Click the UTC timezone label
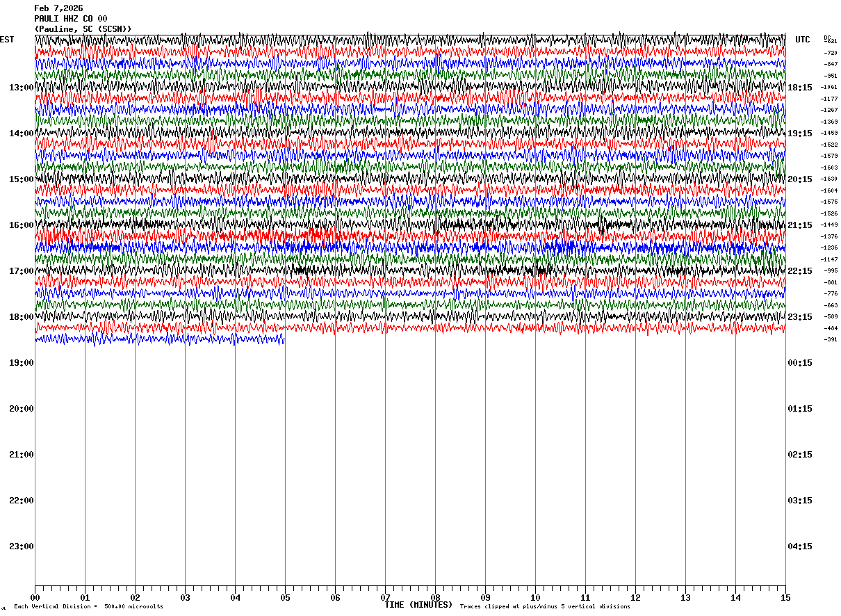This screenshot has height=616, width=841. tap(803, 40)
